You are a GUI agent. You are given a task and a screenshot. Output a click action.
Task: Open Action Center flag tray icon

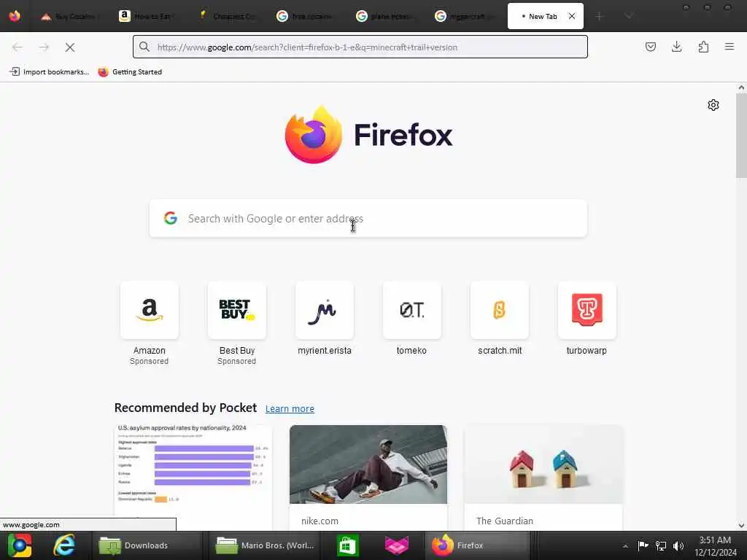(x=643, y=545)
